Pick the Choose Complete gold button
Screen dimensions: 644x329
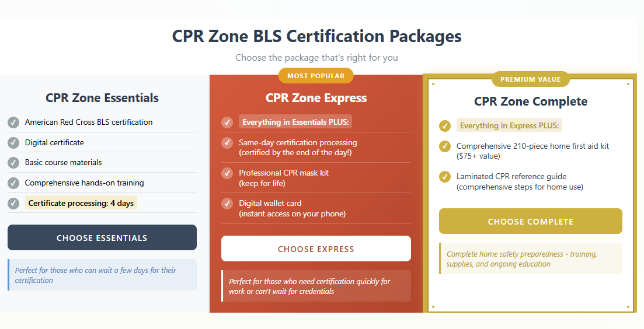[x=531, y=221]
